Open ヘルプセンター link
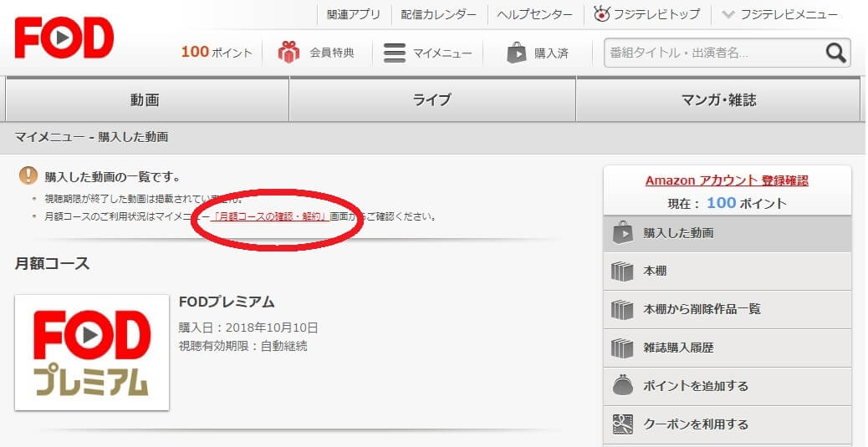This screenshot has height=447, width=868. [534, 14]
